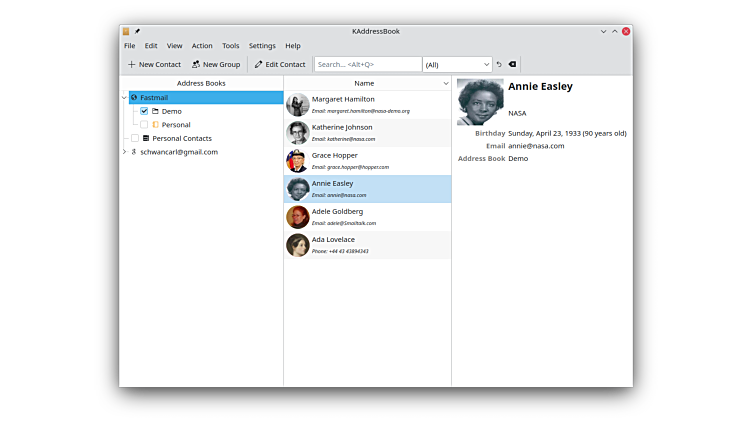Check the Personal Contacts checkbox
The width and height of the screenshot is (752, 423).
(x=135, y=138)
